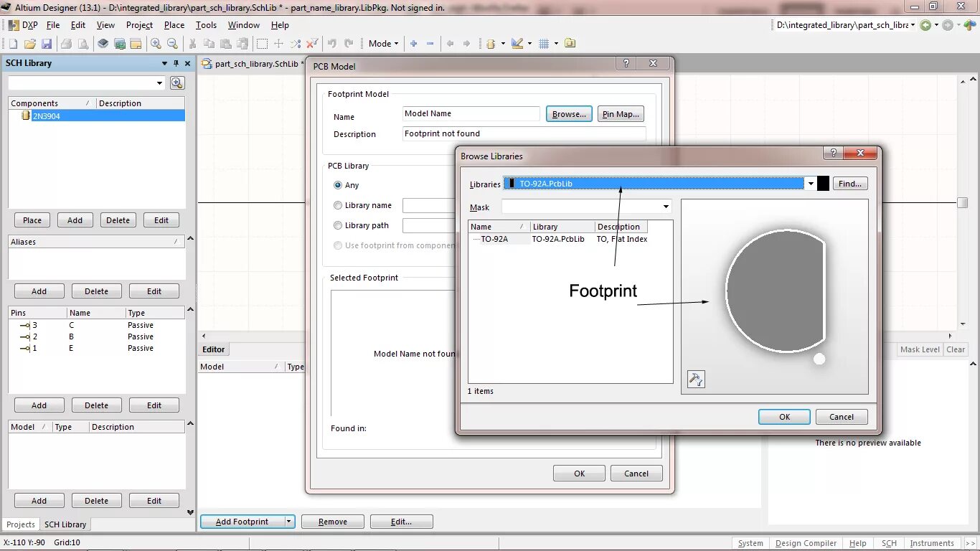Screen dimensions: 980x551
Task: Click Browse... in the PCB Model dialog
Action: 570,114
